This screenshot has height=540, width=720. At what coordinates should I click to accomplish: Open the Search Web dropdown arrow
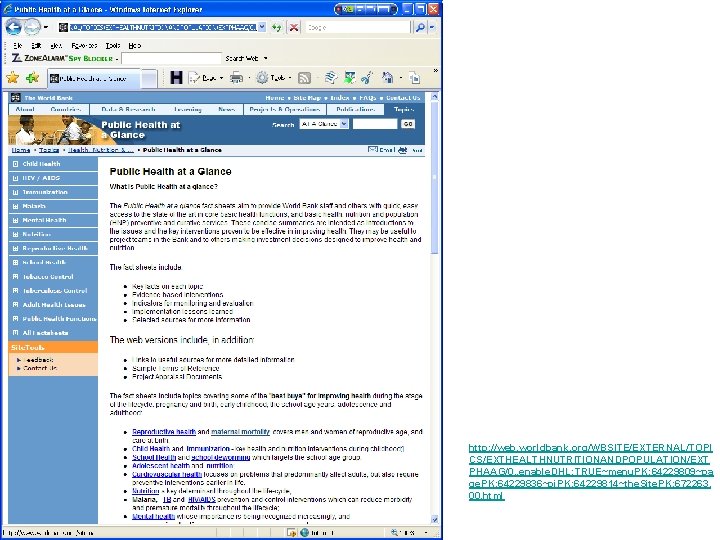click(x=265, y=58)
